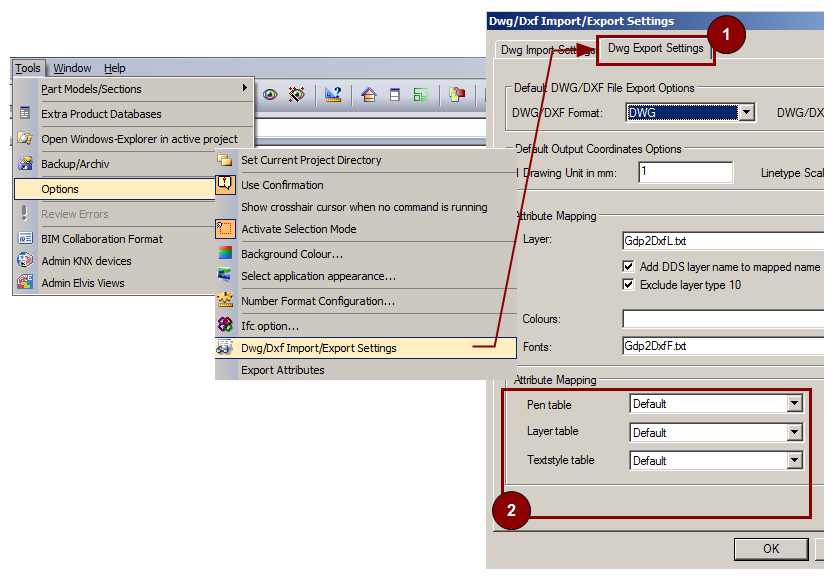
Task: Open Background Colour settings
Action: (x=284, y=254)
